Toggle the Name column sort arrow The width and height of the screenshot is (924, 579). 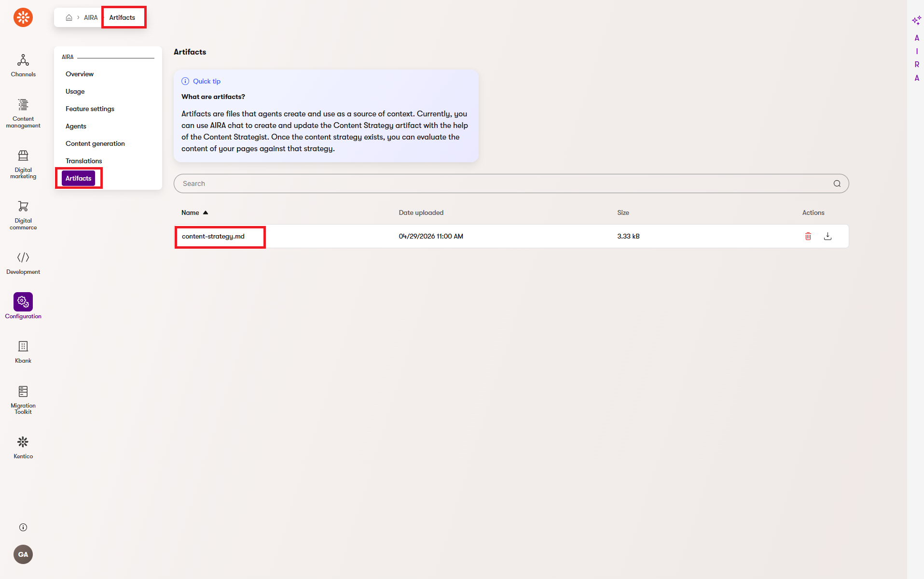pyautogui.click(x=206, y=212)
